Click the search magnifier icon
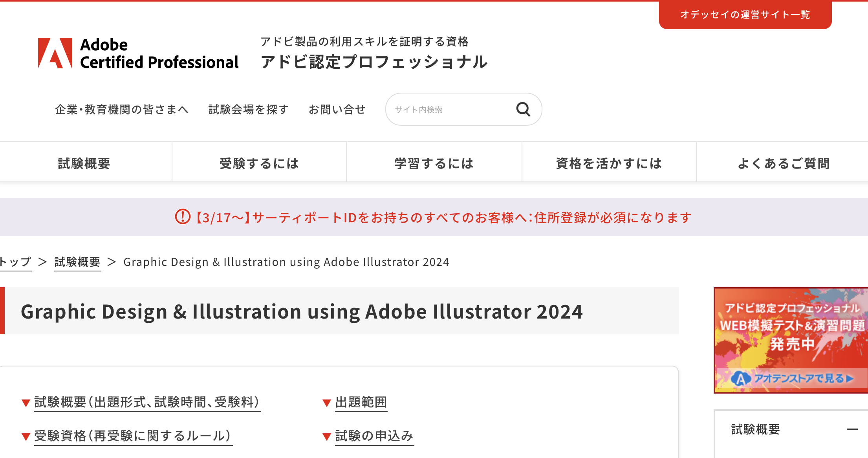This screenshot has width=868, height=458. click(x=523, y=109)
